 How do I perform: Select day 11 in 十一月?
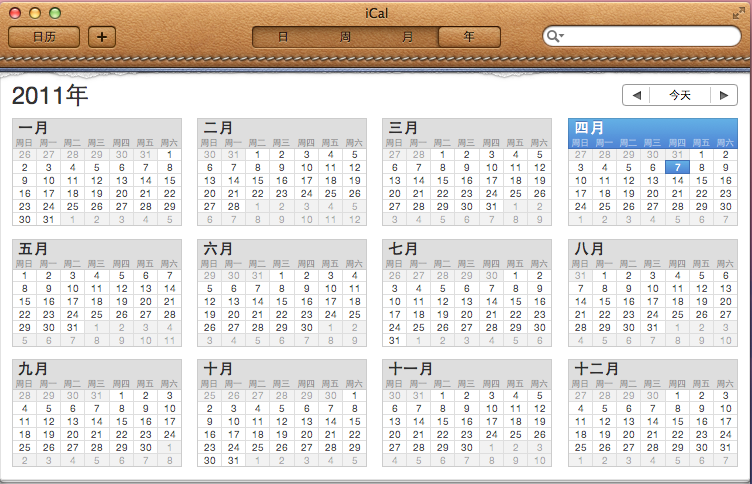pyautogui.click(x=515, y=408)
